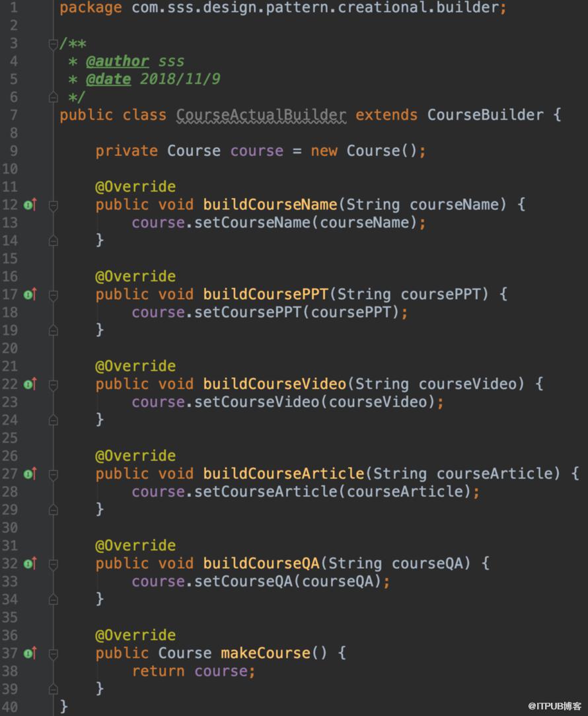The image size is (588, 716).
Task: Click line number 7 in the gutter
Action: pyautogui.click(x=14, y=115)
